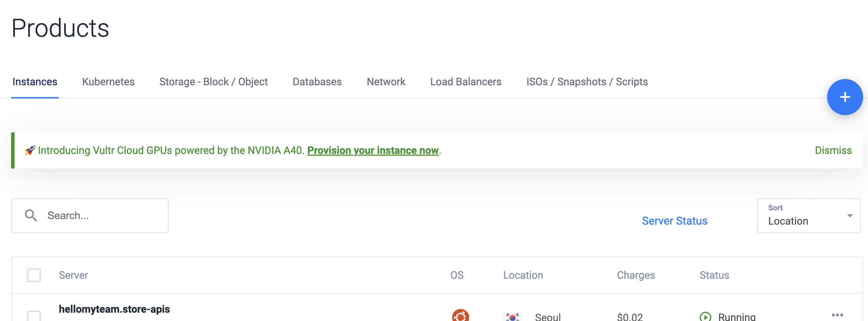Click the green Running status icon
Viewport: 868px width, 321px height.
point(705,316)
